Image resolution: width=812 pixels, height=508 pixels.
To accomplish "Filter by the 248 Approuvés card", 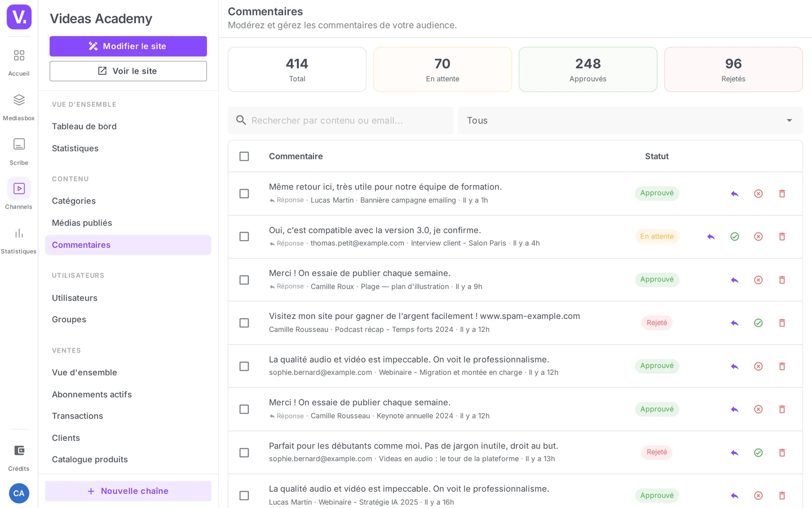I will (588, 70).
